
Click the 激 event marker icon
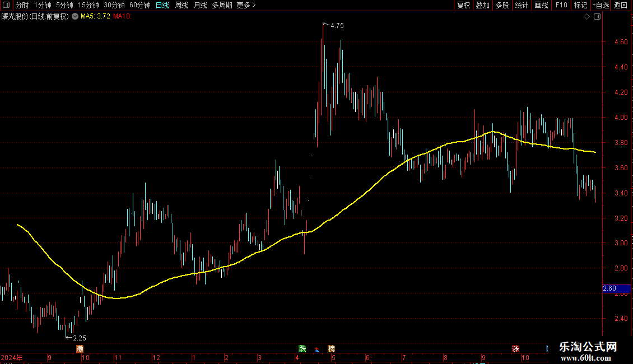(x=80, y=349)
